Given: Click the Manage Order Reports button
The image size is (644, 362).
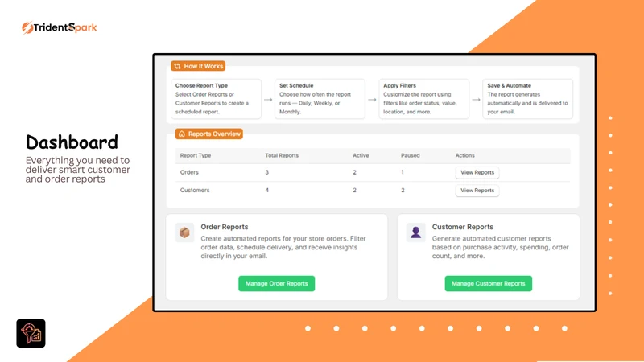Looking at the screenshot, I should tap(276, 284).
